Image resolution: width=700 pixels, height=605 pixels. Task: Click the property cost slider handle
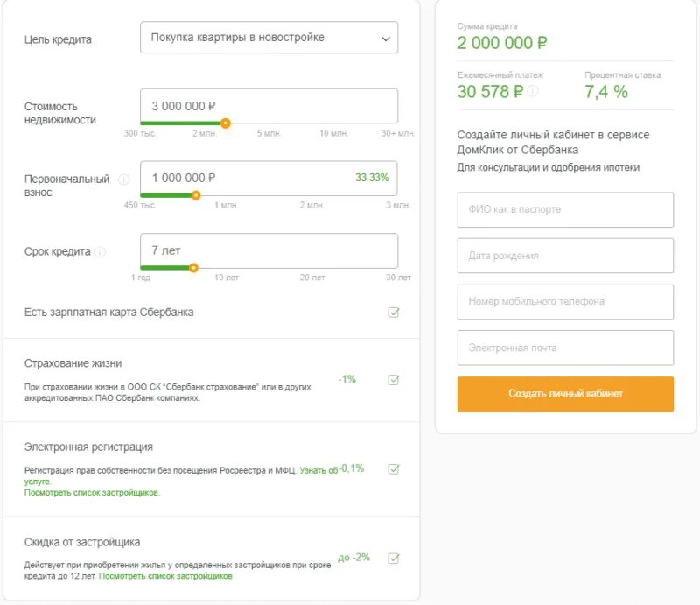[x=226, y=123]
